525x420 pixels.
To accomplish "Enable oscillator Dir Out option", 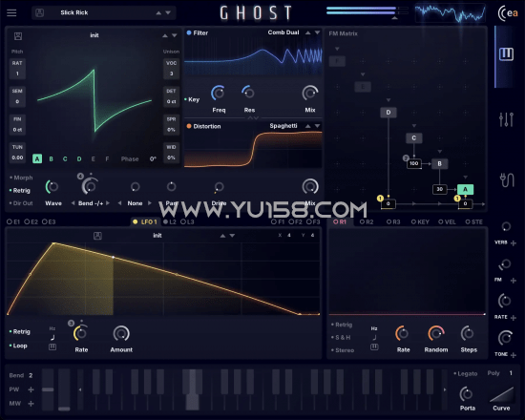I will 21,203.
